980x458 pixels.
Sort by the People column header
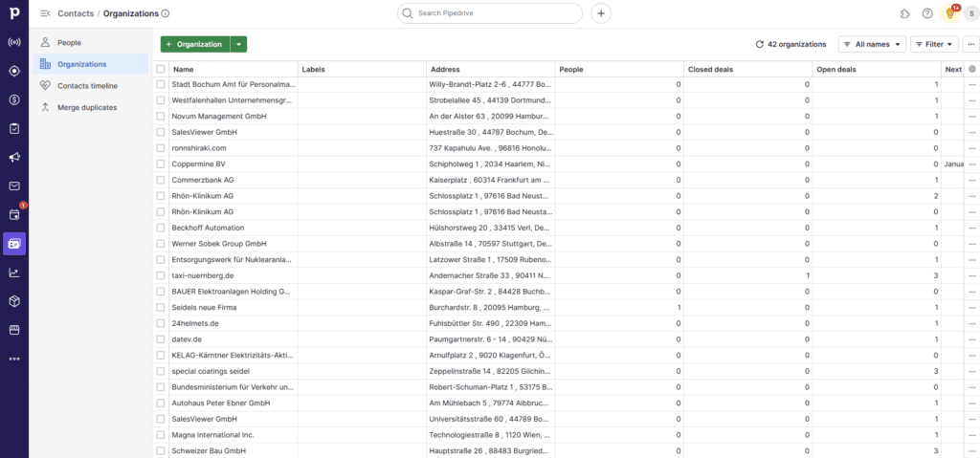pos(619,70)
